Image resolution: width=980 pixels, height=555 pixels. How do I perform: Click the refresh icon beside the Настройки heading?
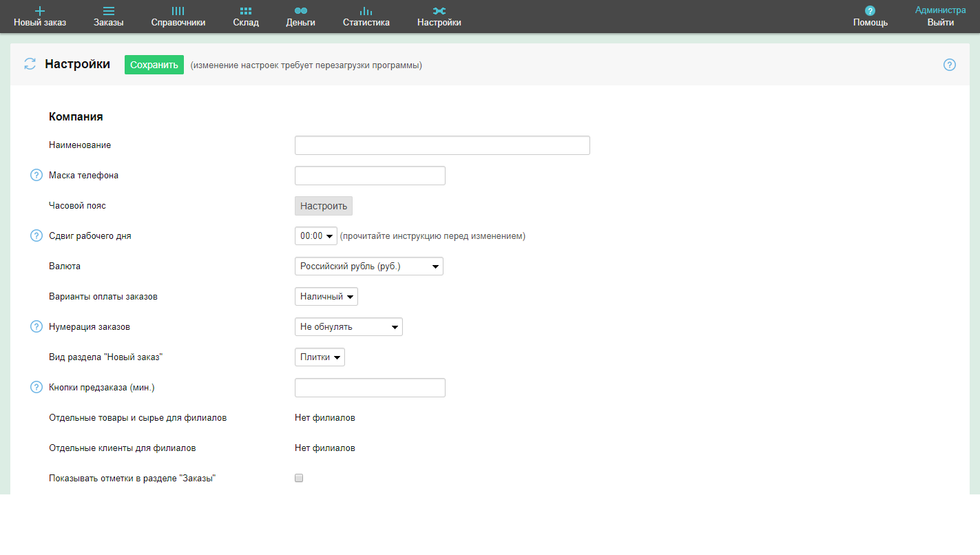[30, 64]
